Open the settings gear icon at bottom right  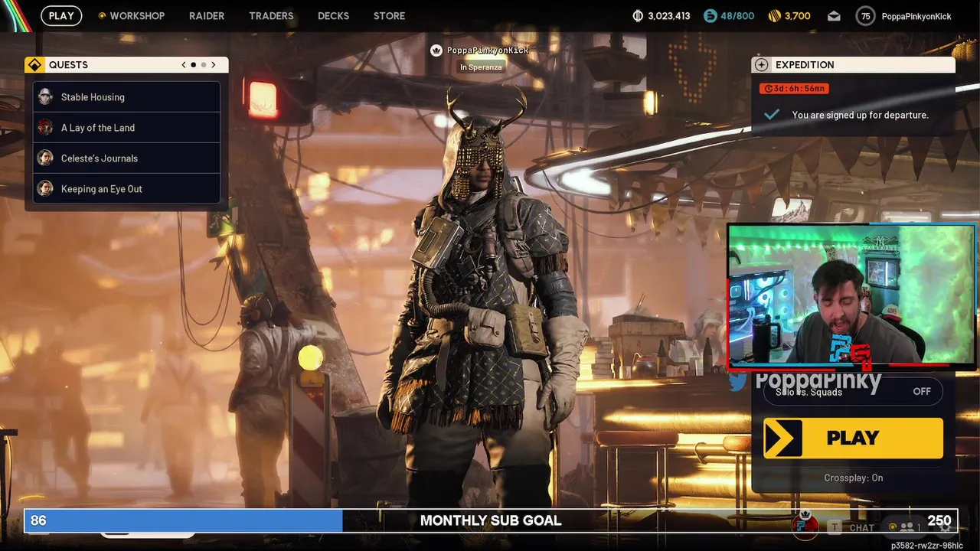point(946,527)
